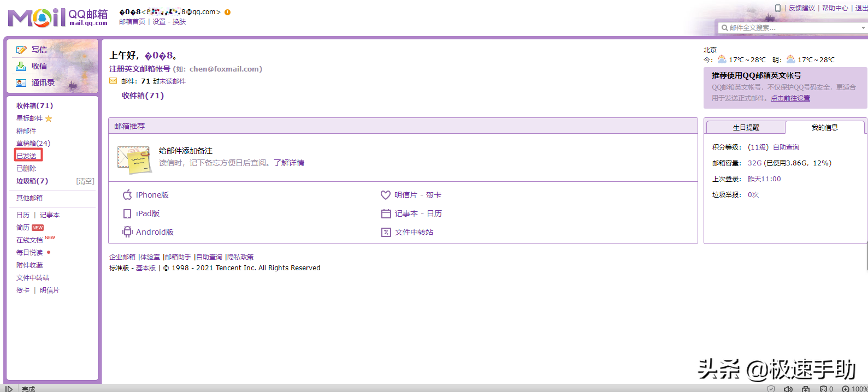The width and height of the screenshot is (868, 392).
Task: Open the search box dropdown arrow
Action: pos(863,28)
